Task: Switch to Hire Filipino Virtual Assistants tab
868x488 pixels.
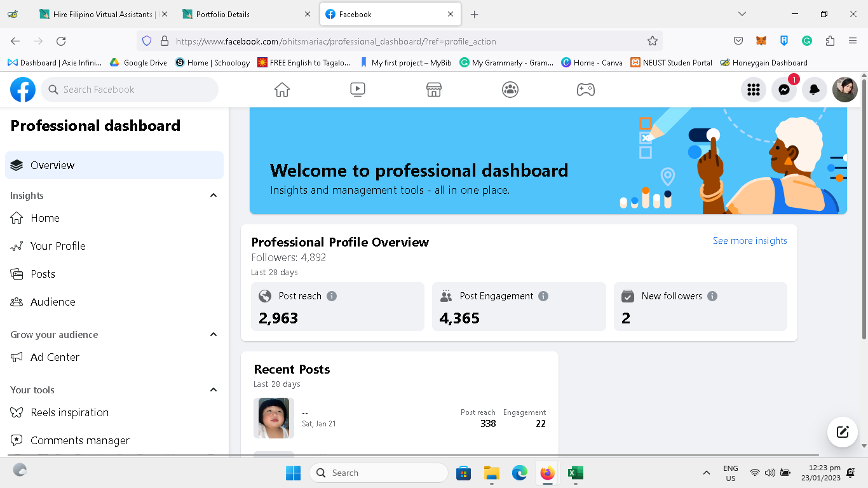Action: pyautogui.click(x=102, y=14)
